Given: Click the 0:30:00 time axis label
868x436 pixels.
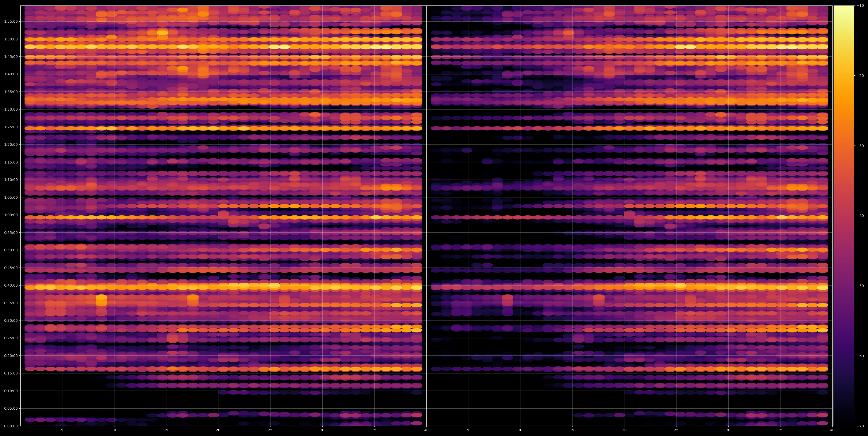Looking at the screenshot, I should click(11, 320).
